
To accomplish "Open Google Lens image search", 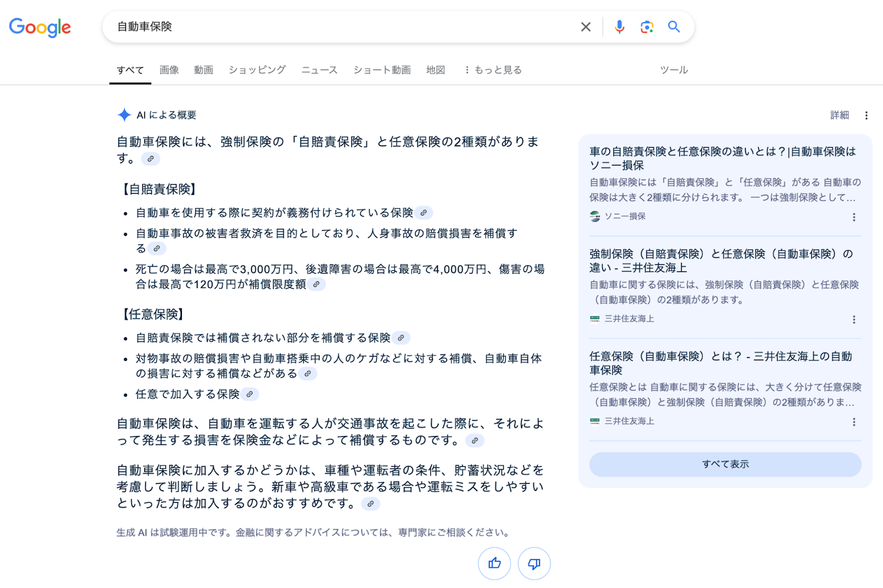I will coord(646,26).
